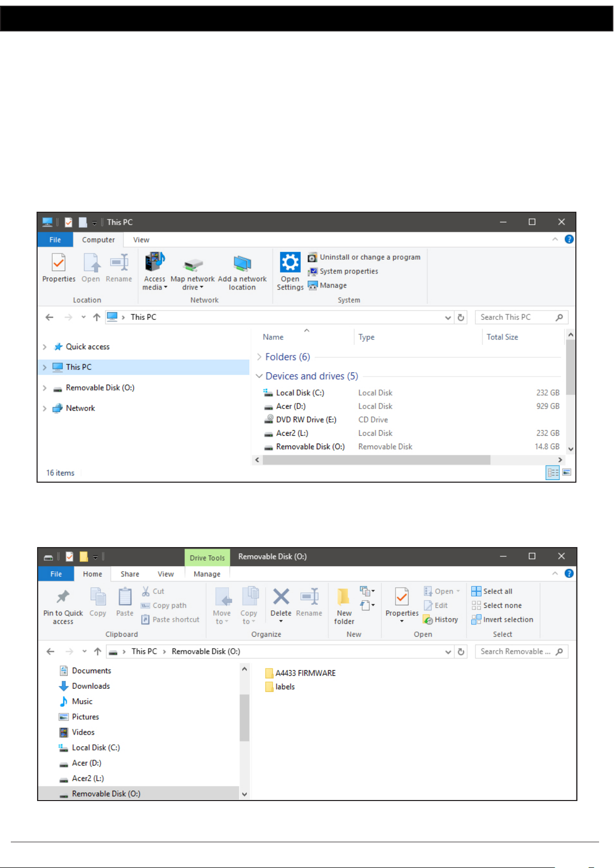Viewport: 614px width, 868px height.
Task: Click Uninstall or change a program
Action: (364, 257)
